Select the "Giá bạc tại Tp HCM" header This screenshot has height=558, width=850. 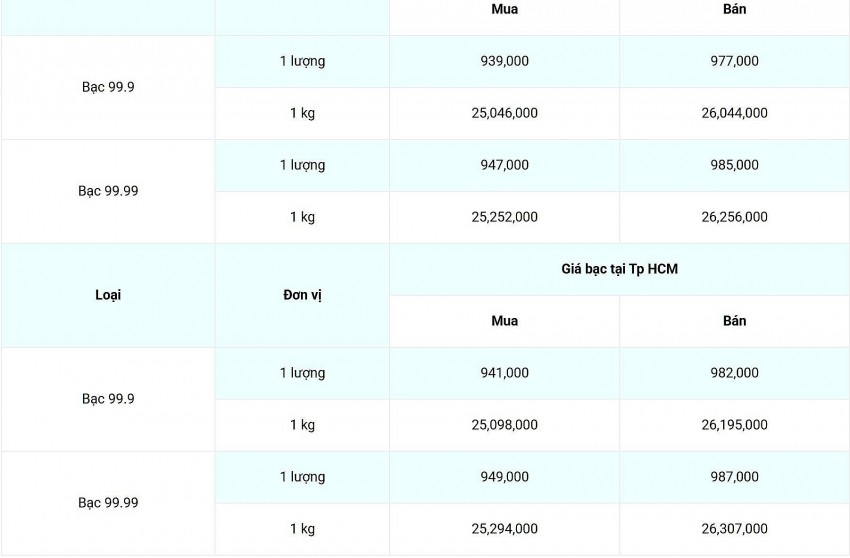coord(619,269)
